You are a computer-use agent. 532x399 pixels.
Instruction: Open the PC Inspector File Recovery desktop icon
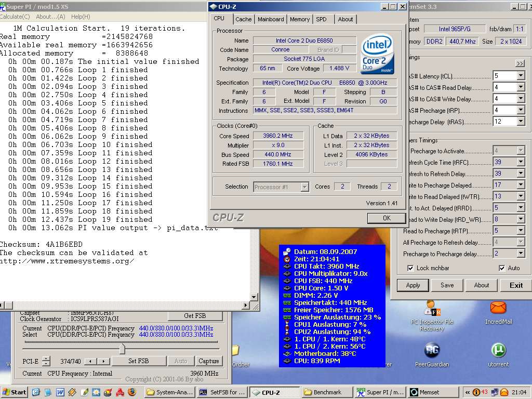point(432,315)
